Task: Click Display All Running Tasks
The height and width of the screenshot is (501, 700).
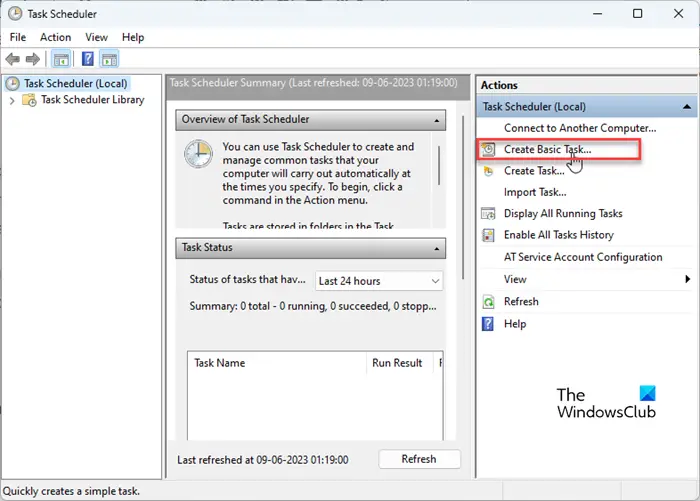Action: [x=563, y=213]
